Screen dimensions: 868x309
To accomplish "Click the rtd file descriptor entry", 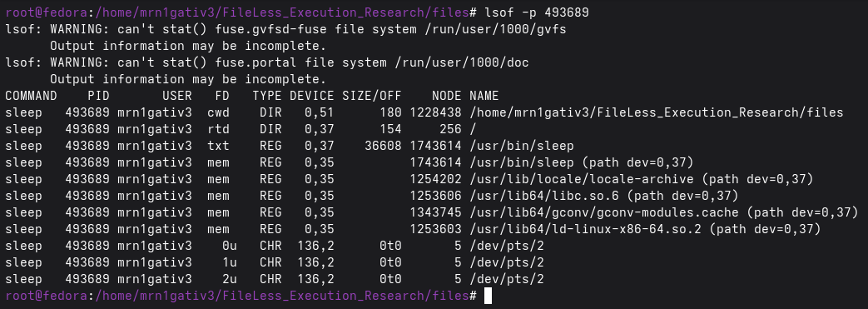I will coord(218,129).
